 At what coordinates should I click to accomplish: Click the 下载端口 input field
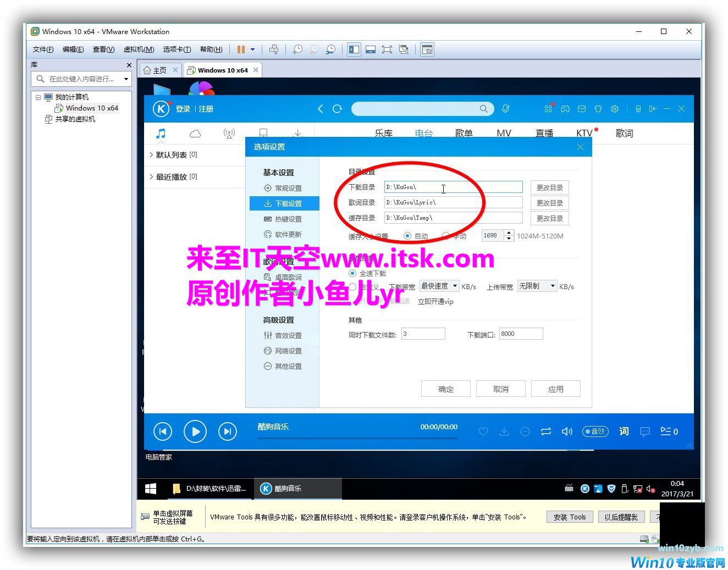point(521,334)
